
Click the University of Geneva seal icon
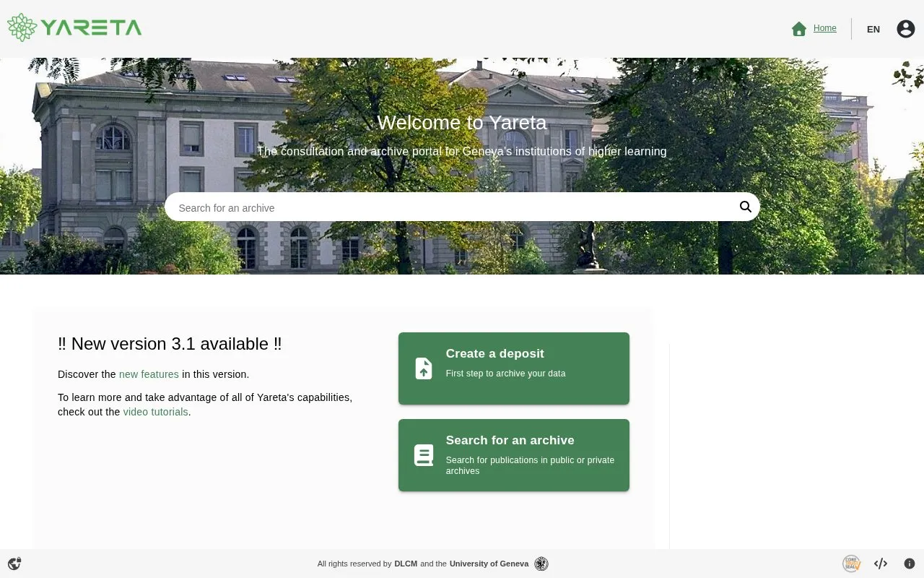click(541, 564)
